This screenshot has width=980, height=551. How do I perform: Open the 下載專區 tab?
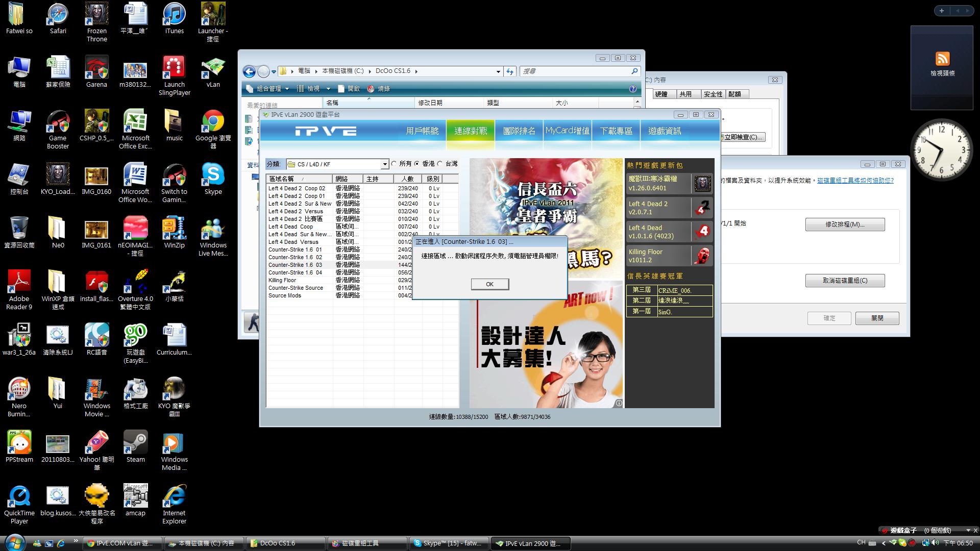(x=616, y=131)
